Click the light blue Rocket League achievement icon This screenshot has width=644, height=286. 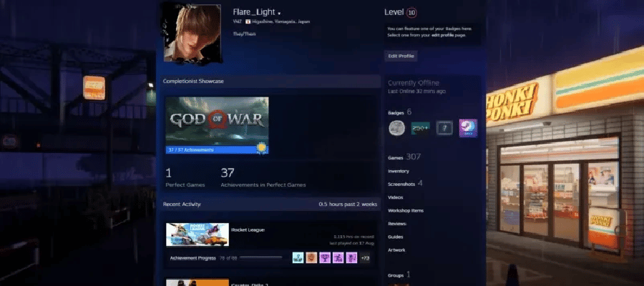coord(298,257)
